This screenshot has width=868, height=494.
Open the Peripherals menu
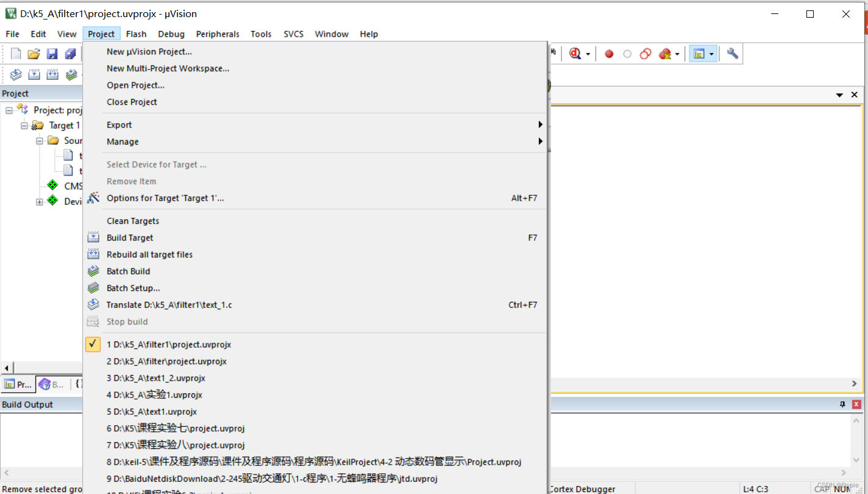pyautogui.click(x=218, y=34)
